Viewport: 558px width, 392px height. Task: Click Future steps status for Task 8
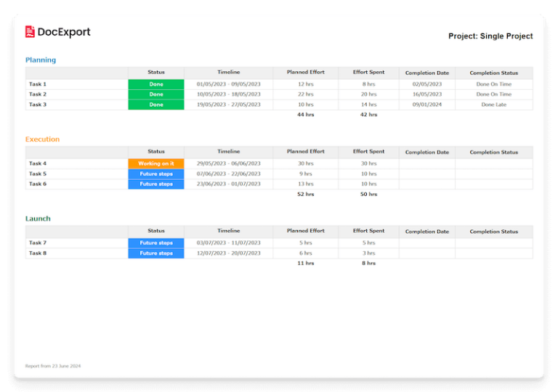pyautogui.click(x=156, y=253)
